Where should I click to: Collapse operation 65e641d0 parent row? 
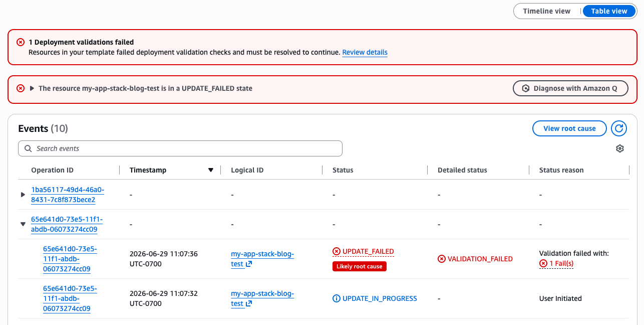[x=23, y=224]
